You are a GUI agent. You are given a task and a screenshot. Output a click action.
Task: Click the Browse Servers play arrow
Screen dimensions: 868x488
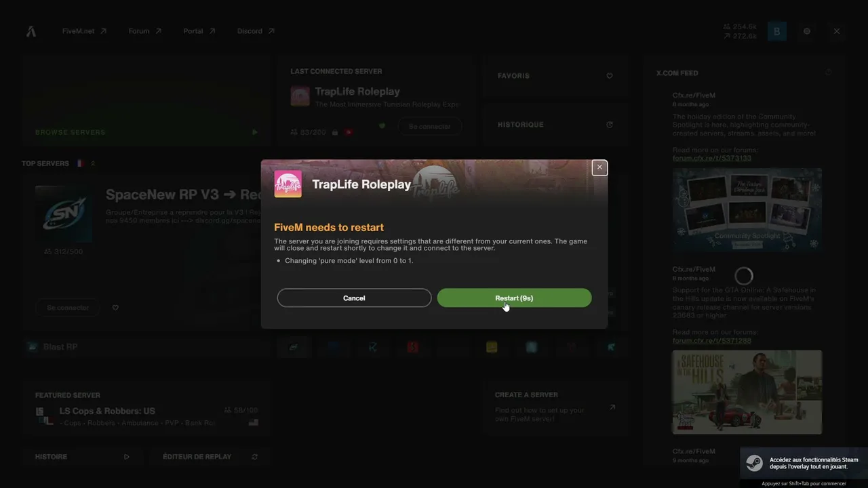[x=254, y=132]
